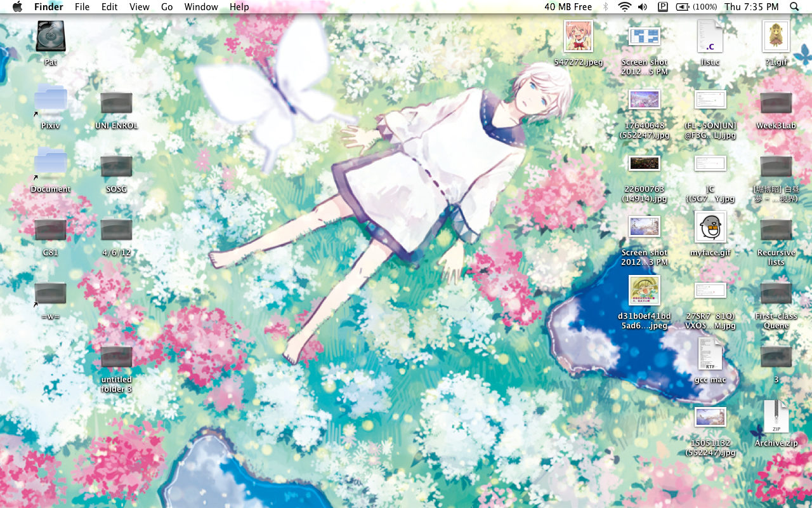This screenshot has height=508, width=812.
Task: Select the C81 folder
Action: coord(51,230)
